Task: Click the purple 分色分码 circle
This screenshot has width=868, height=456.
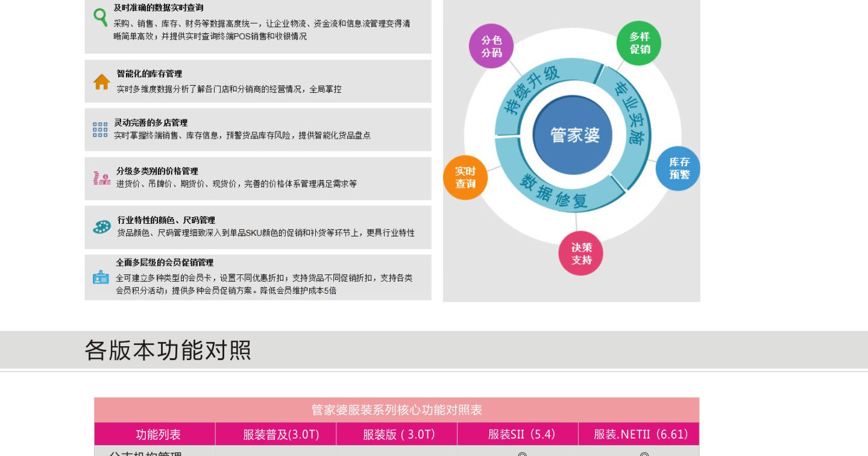Action: click(x=491, y=46)
